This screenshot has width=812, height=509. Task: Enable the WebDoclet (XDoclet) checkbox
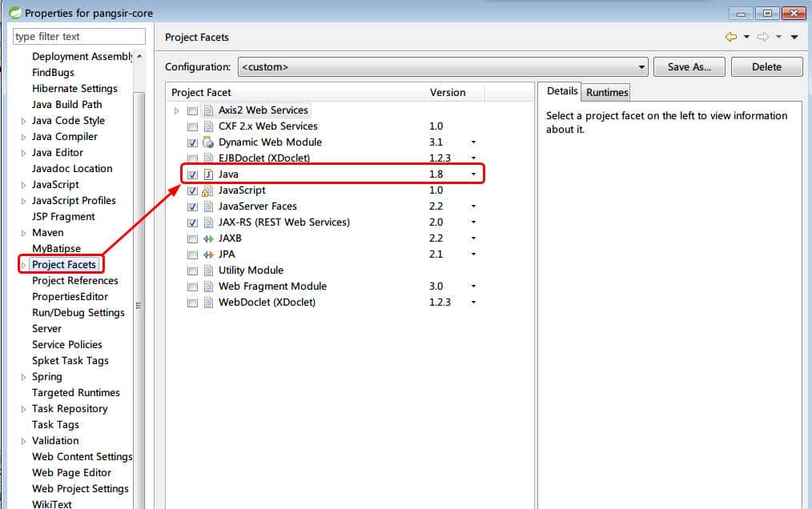(193, 303)
